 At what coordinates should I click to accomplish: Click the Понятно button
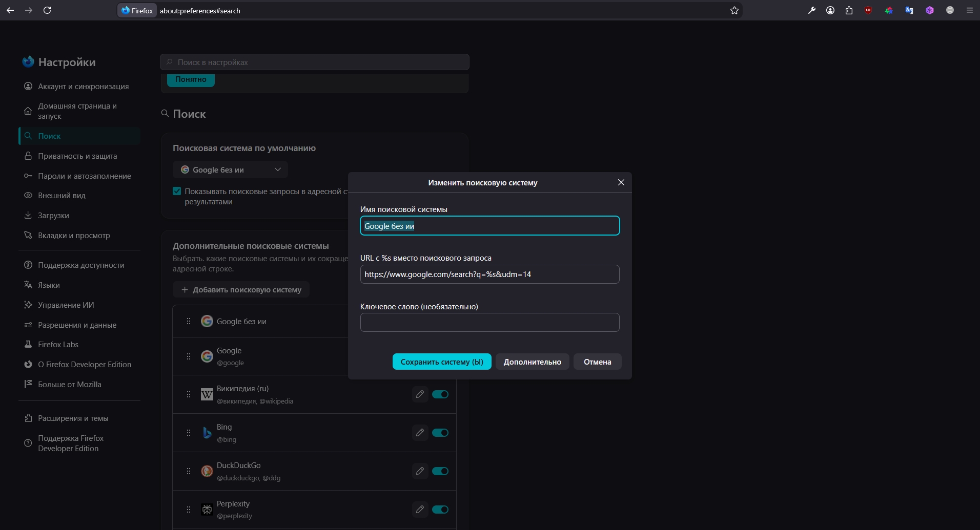191,79
